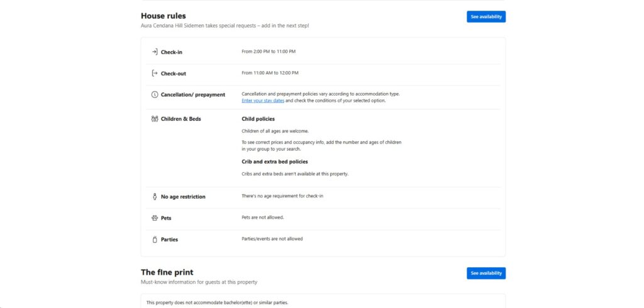Click the Pets row label

coord(166,218)
